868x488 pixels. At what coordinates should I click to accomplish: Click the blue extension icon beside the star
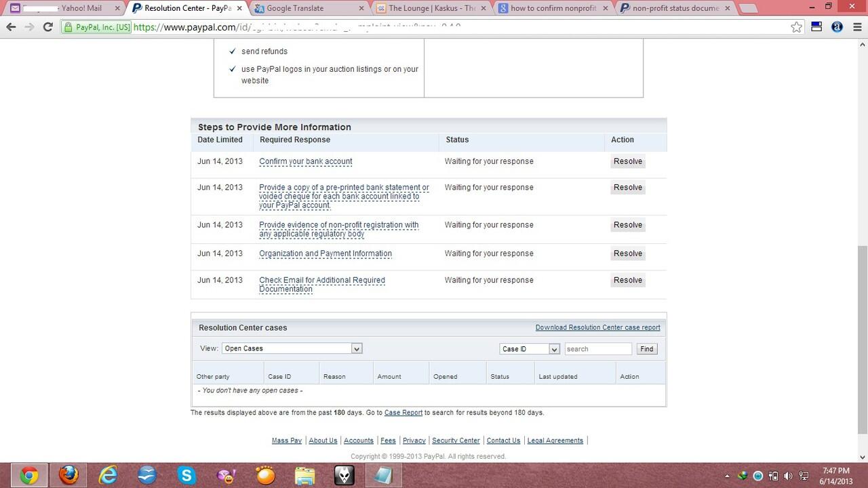817,27
